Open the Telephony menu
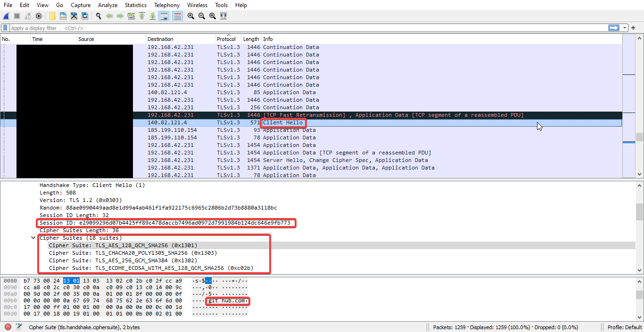This screenshot has width=644, height=332. pos(167,5)
